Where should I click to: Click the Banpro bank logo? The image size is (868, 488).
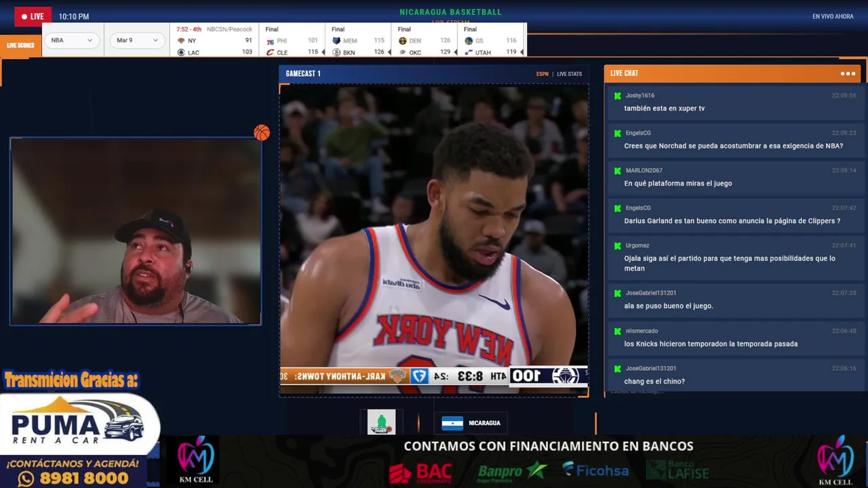point(512,470)
